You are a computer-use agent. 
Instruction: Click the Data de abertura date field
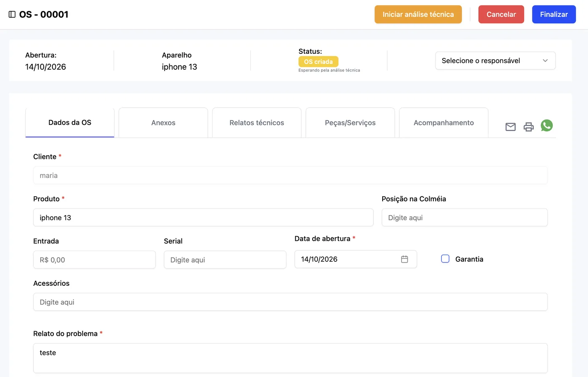click(x=356, y=259)
